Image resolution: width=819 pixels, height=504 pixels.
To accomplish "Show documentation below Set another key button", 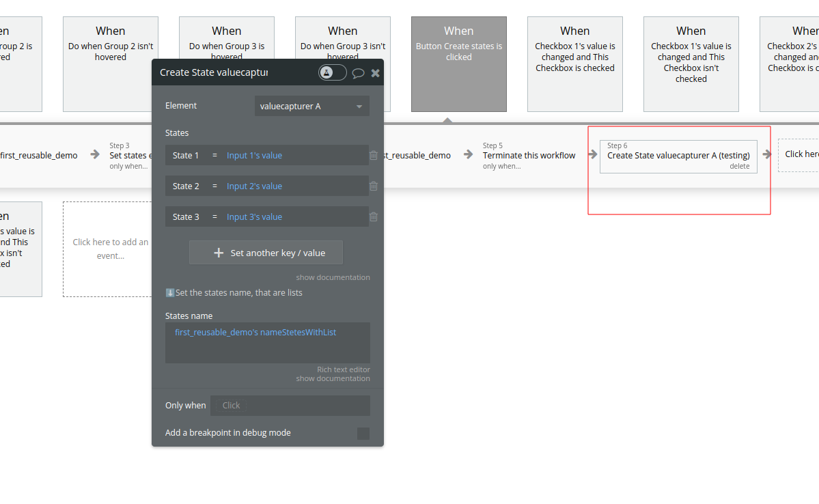I will pos(333,277).
